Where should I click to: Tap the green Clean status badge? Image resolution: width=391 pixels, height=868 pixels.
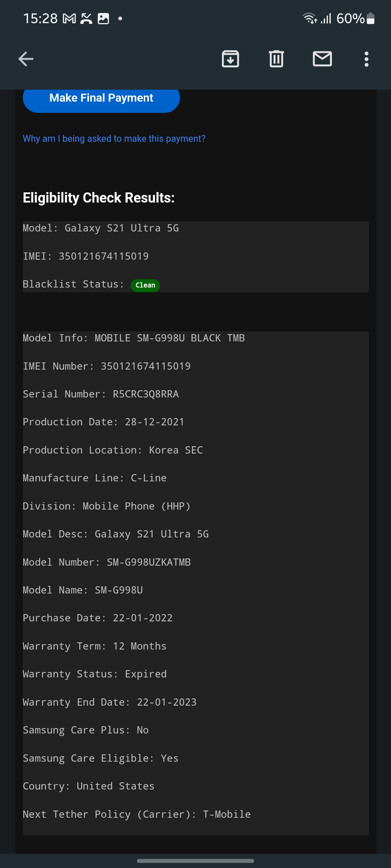pyautogui.click(x=145, y=285)
